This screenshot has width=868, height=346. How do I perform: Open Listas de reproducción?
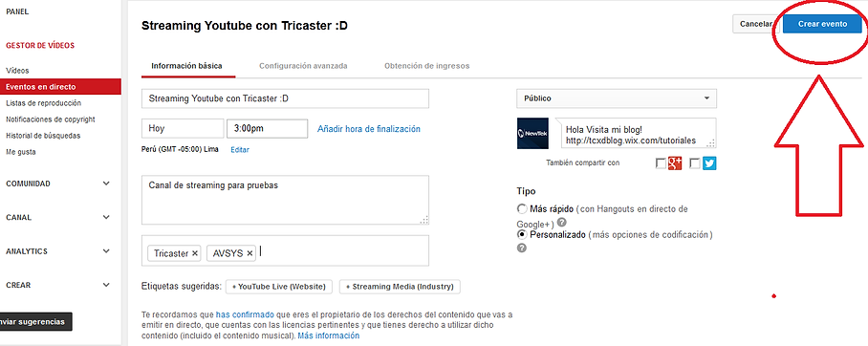pyautogui.click(x=43, y=103)
